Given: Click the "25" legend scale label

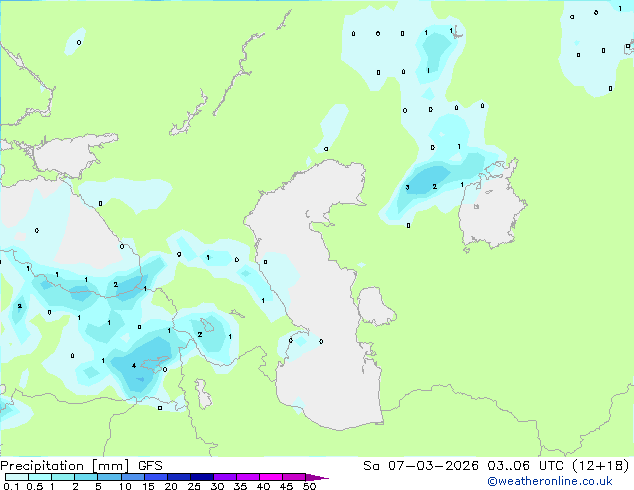Looking at the screenshot, I should (194, 486).
